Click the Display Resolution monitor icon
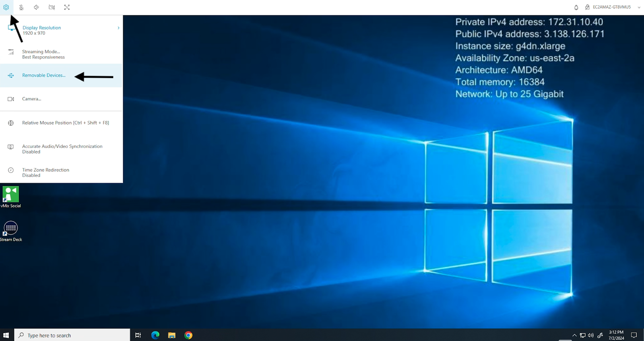Screen dimensions: 644x341 pos(11,28)
